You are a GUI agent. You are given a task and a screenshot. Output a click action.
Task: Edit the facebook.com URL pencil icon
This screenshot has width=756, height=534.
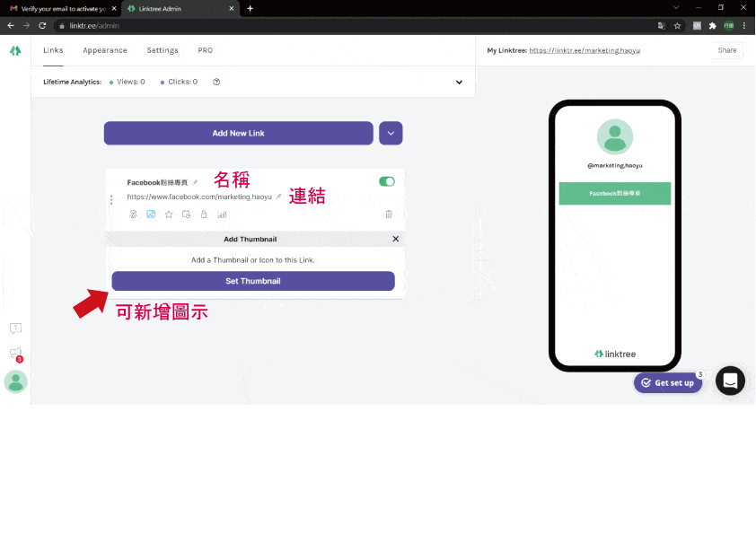point(278,197)
